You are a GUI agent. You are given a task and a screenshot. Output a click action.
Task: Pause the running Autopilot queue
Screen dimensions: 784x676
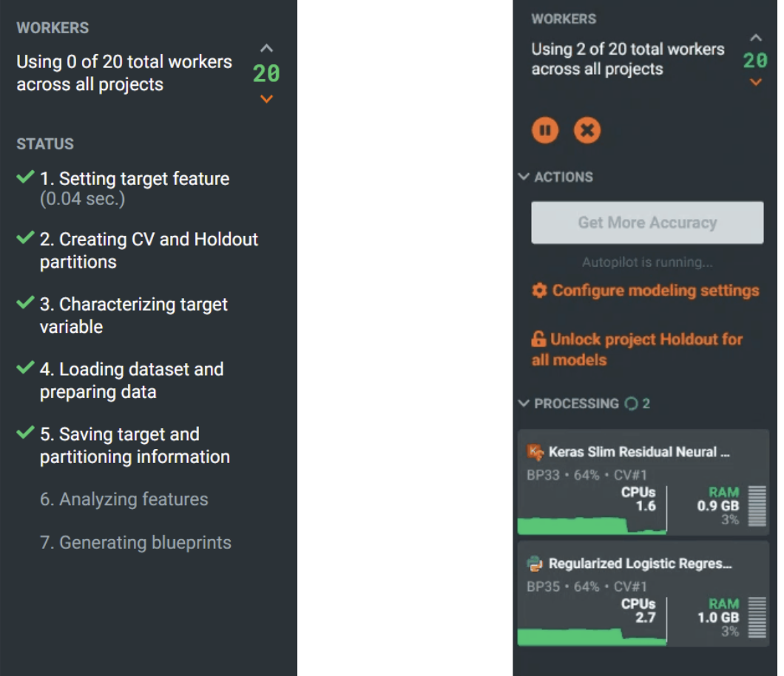click(x=545, y=131)
